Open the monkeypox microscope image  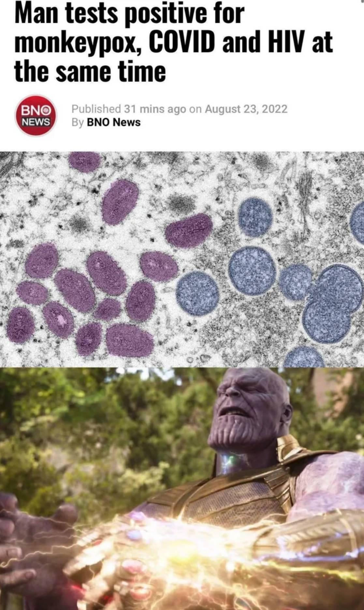pyautogui.click(x=182, y=259)
